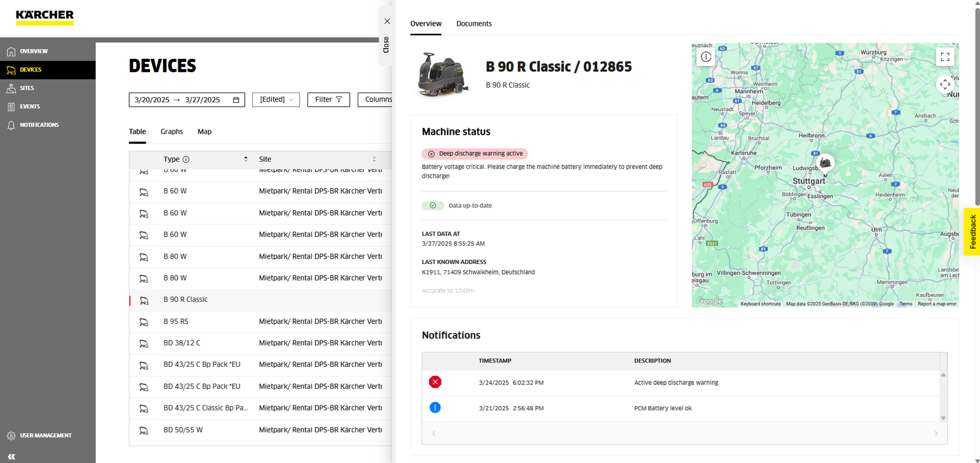980x463 pixels.
Task: Open the Map view tab
Action: (x=205, y=132)
